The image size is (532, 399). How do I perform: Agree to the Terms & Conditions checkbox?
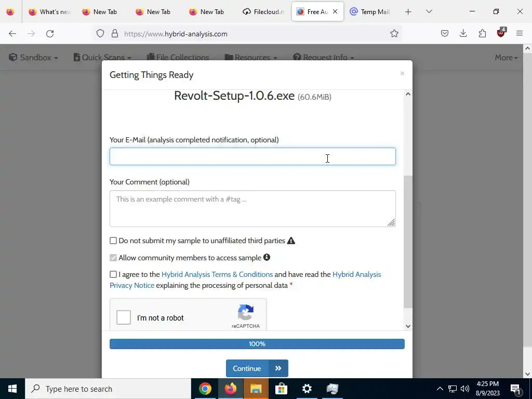pyautogui.click(x=113, y=274)
